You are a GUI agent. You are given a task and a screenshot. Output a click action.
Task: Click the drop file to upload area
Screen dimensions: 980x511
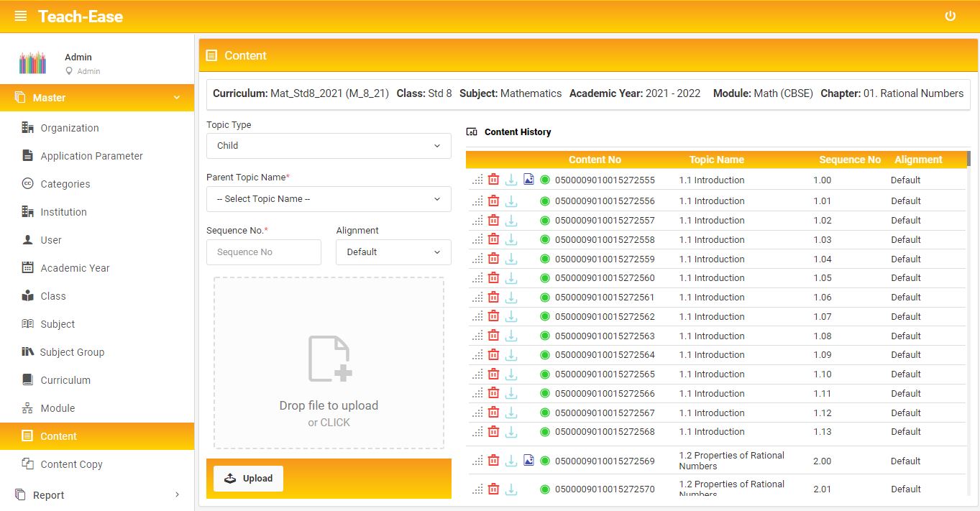(x=329, y=364)
